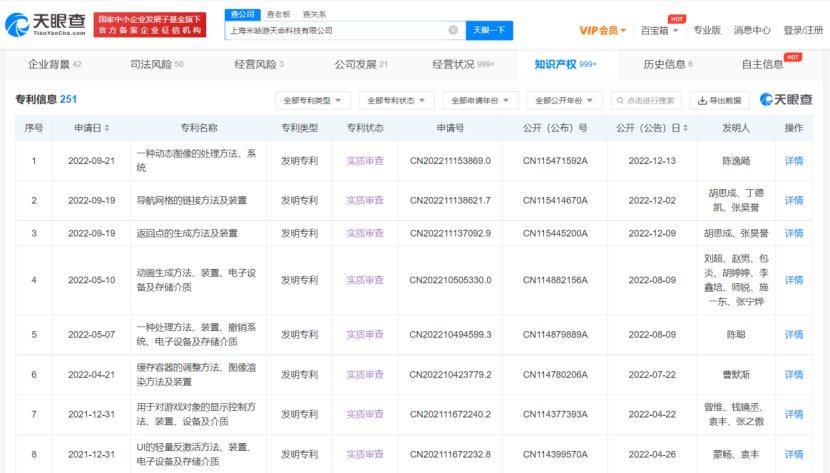Image resolution: width=830 pixels, height=473 pixels.
Task: Open the 自主信息 tab
Action: 762,65
